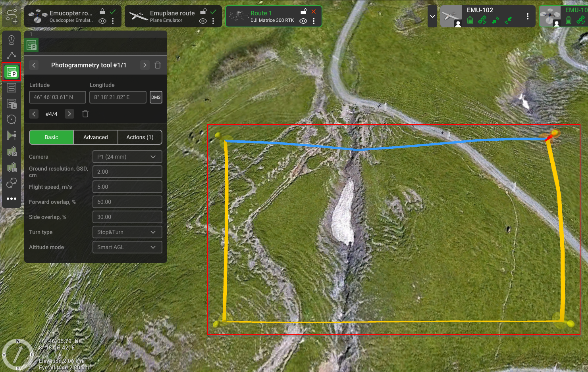588x372 pixels.
Task: Select the Waypoint tool in sidebar
Action: pos(12,56)
